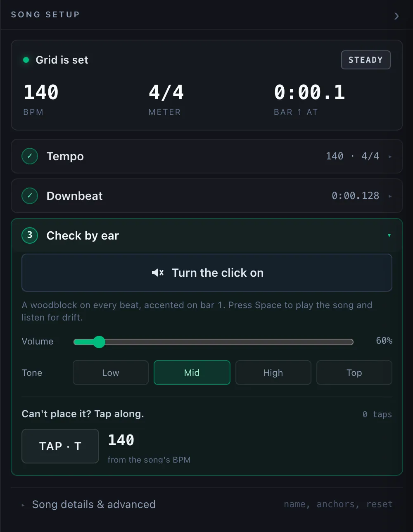
Task: Expand the Tempo section arrow
Action: pos(390,157)
